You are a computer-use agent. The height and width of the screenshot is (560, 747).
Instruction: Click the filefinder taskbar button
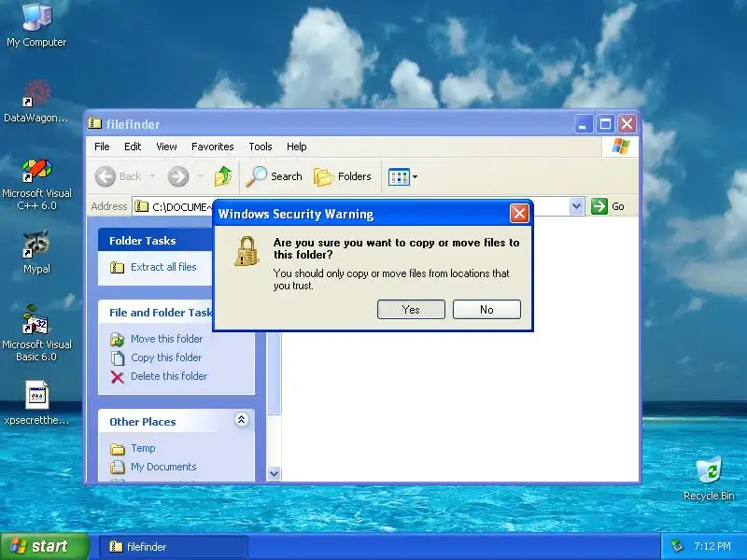point(174,547)
